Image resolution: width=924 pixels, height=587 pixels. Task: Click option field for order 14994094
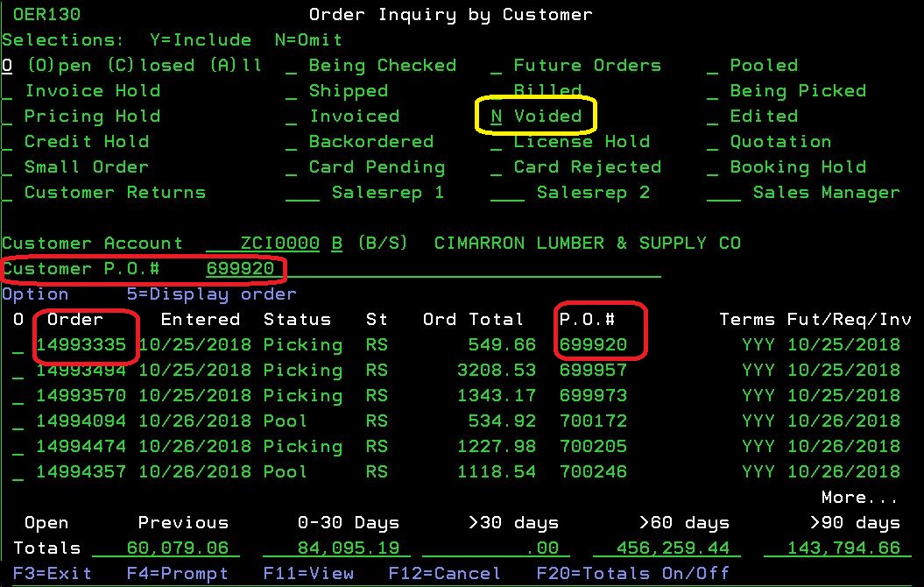point(18,421)
